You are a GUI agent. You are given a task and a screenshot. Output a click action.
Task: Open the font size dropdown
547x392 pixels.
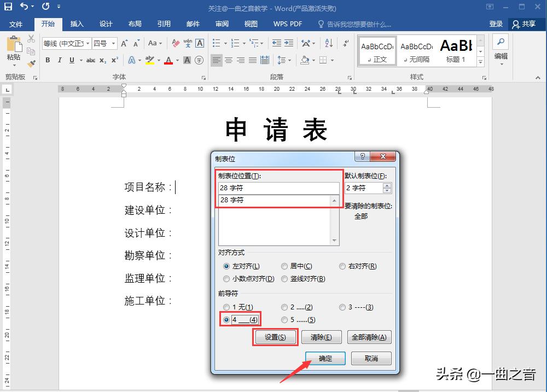113,43
